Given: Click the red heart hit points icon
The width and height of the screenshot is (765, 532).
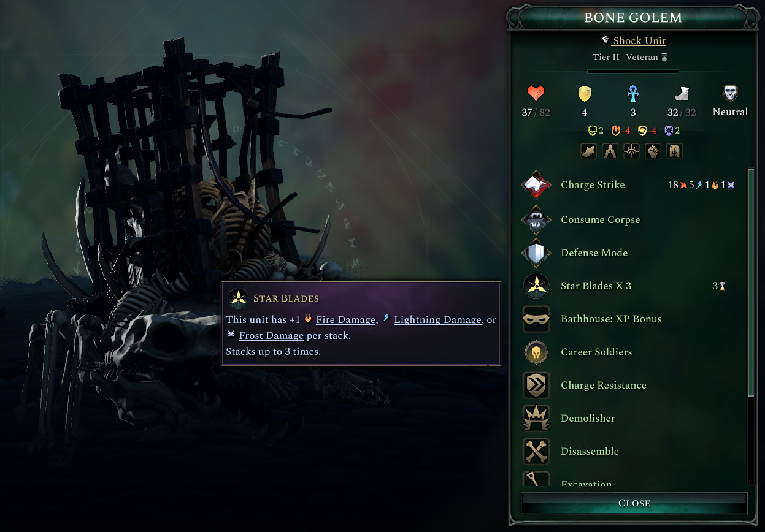Looking at the screenshot, I should tap(536, 94).
